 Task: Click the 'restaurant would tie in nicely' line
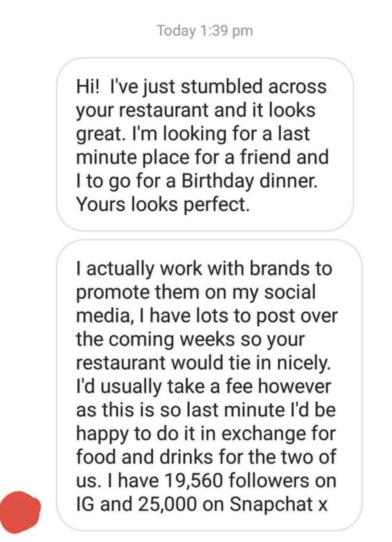point(204,363)
